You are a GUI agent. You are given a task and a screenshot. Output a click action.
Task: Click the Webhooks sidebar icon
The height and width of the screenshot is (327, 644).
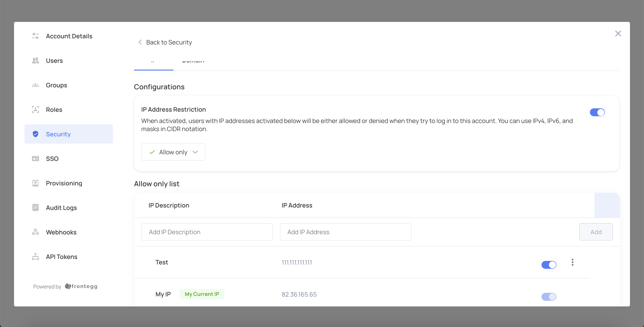(35, 232)
